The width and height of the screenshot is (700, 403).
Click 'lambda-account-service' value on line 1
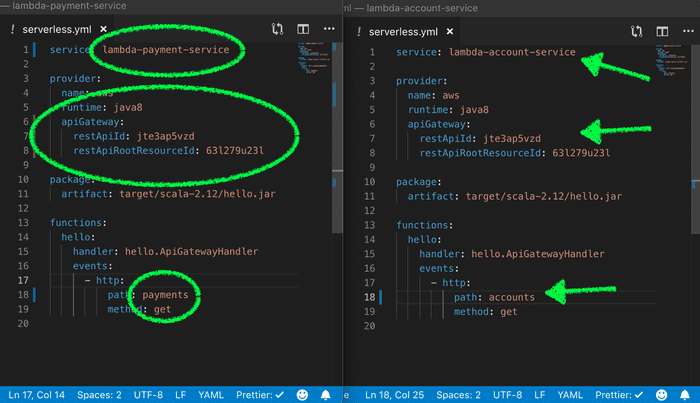[x=512, y=52]
